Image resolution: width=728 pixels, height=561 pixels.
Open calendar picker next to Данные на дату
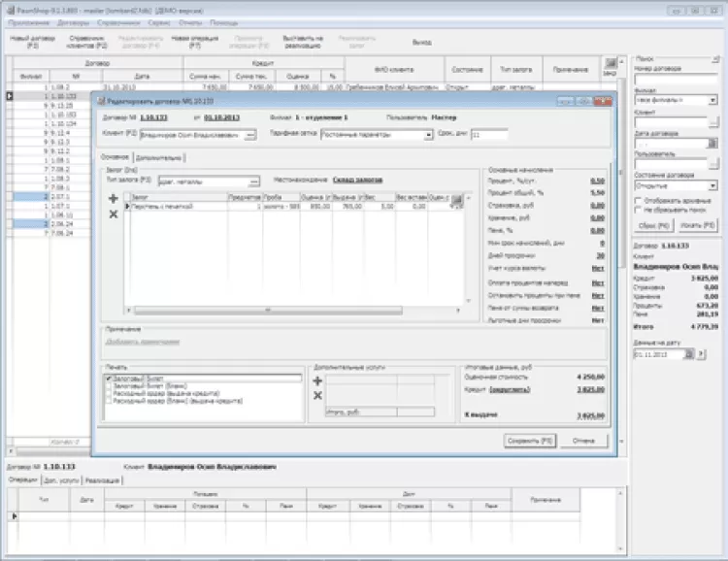(689, 355)
